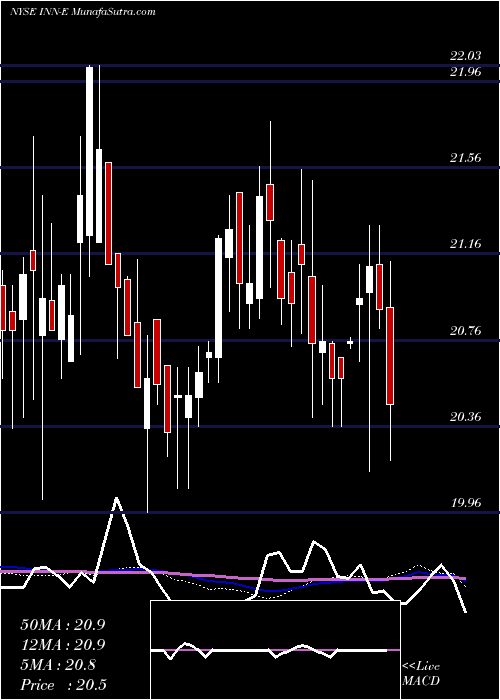Click the 12MA : 20.9 readout
The image size is (500, 700).
(62, 645)
